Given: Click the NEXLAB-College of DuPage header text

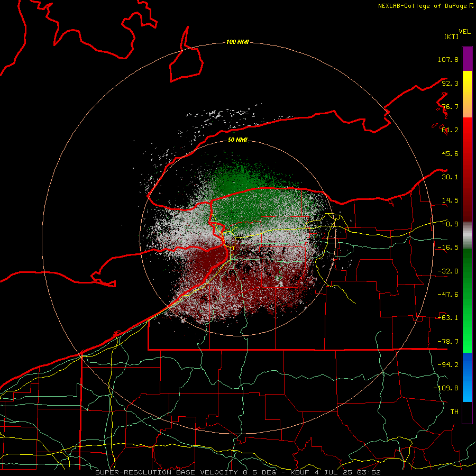Looking at the screenshot, I should (x=425, y=6).
